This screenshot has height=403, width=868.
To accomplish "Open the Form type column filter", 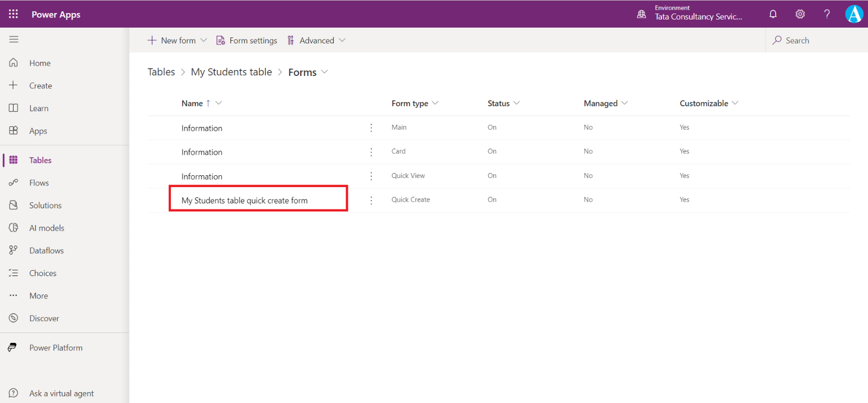I will 435,103.
